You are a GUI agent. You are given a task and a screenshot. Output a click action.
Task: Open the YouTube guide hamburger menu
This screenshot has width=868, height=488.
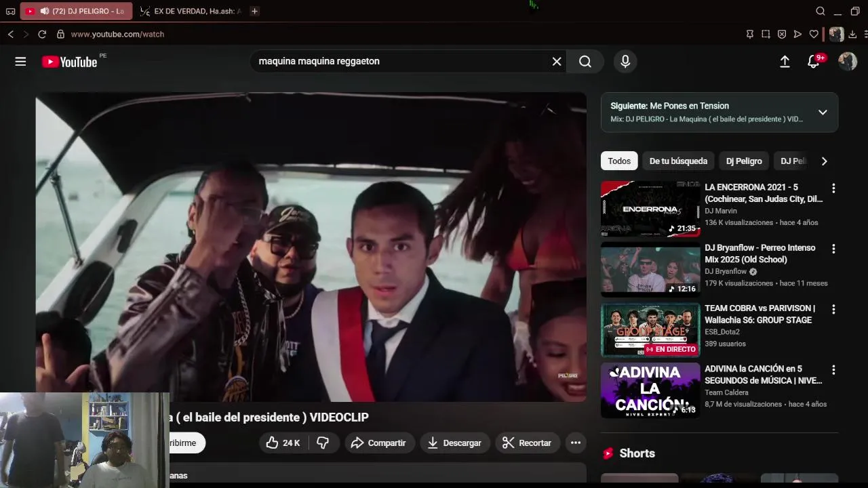pyautogui.click(x=20, y=62)
